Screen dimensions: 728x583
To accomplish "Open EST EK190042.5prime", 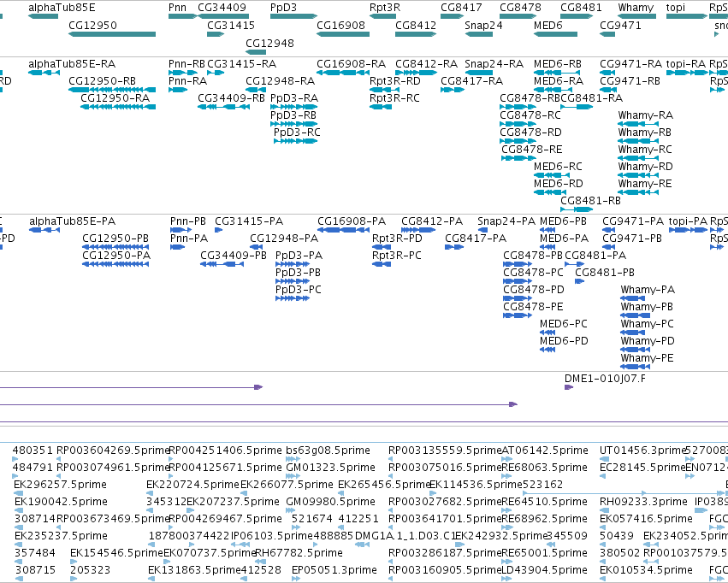I will [61, 502].
